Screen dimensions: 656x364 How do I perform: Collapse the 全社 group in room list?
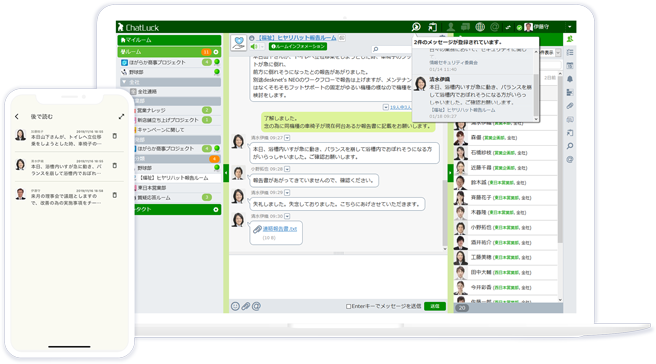coord(124,82)
